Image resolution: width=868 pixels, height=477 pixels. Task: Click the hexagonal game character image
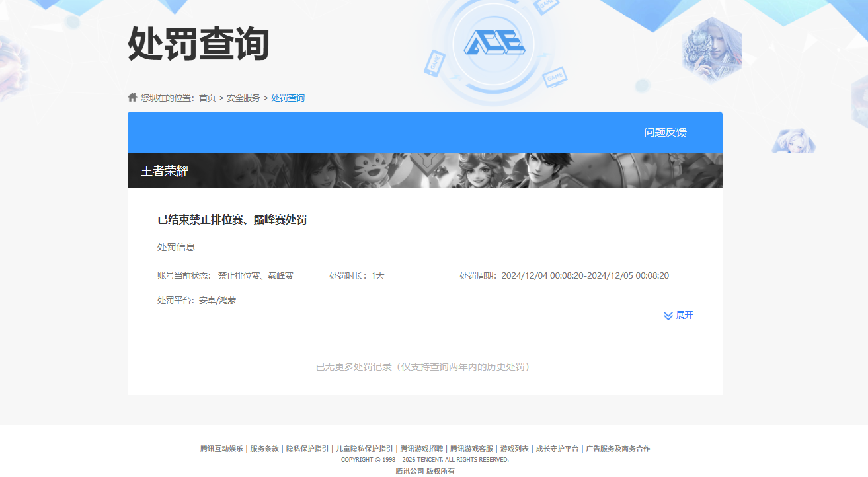(711, 48)
